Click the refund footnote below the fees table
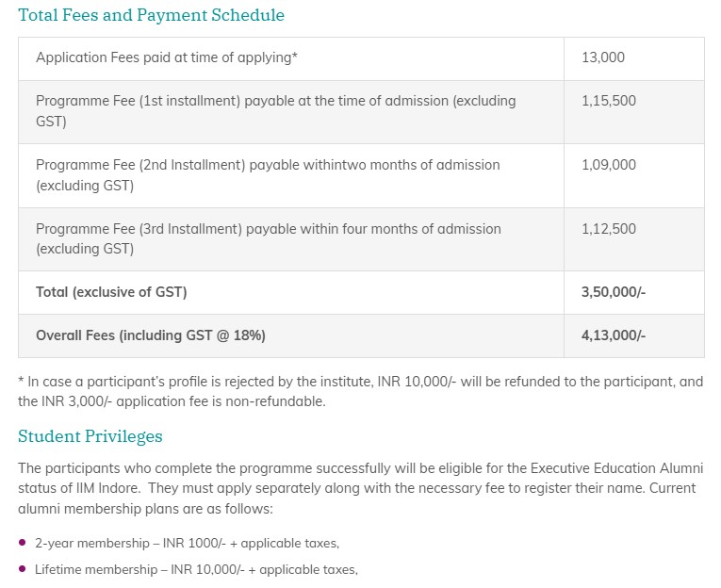This screenshot has height=588, width=721. coord(360,391)
